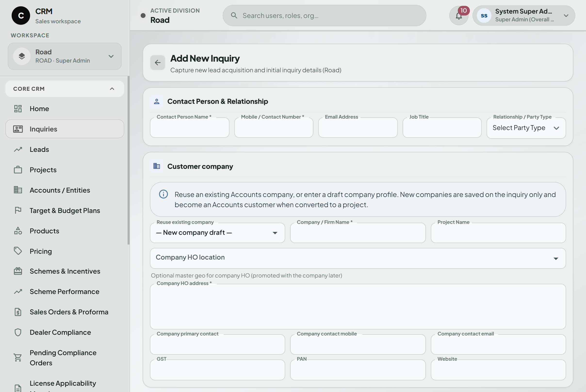Click the Inquiries contact card icon
Screen dimensions: 586x392
coord(18,129)
